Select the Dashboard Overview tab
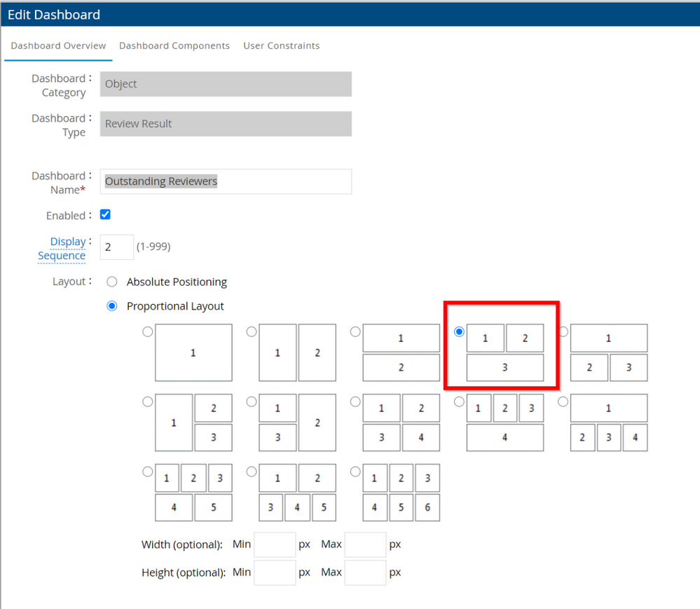 click(x=58, y=46)
